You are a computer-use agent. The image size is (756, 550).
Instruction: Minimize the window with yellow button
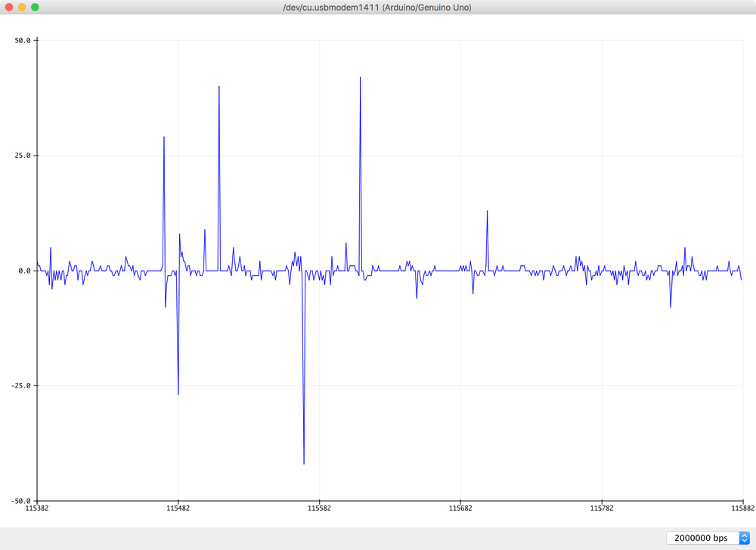pos(22,7)
